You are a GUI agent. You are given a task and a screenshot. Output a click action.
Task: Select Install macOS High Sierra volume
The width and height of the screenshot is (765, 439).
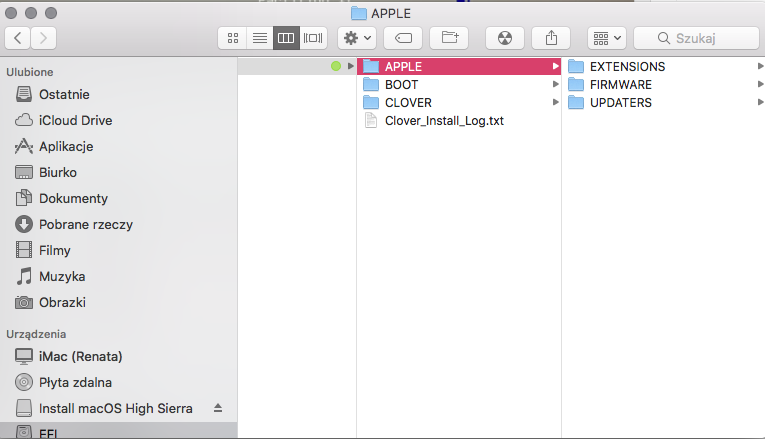119,408
